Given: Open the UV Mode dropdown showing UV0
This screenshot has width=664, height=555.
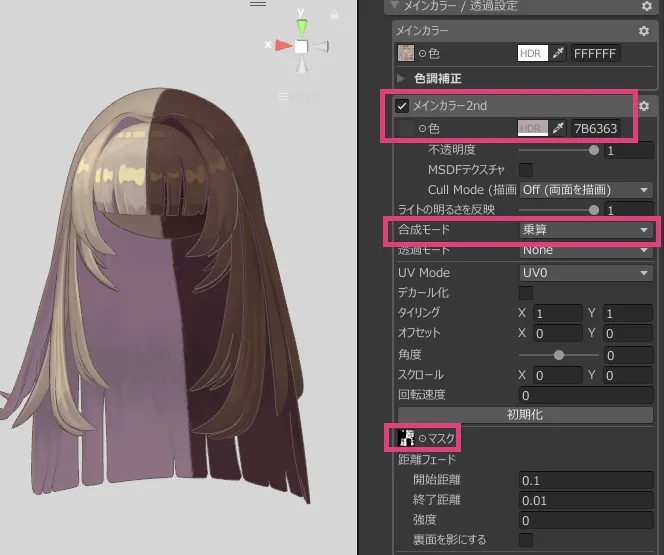Looking at the screenshot, I should pos(585,272).
